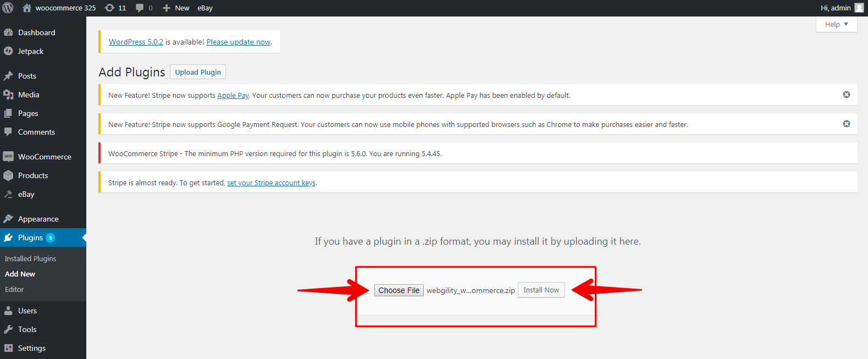
Task: Expand the Help dropdown tab
Action: coord(836,24)
